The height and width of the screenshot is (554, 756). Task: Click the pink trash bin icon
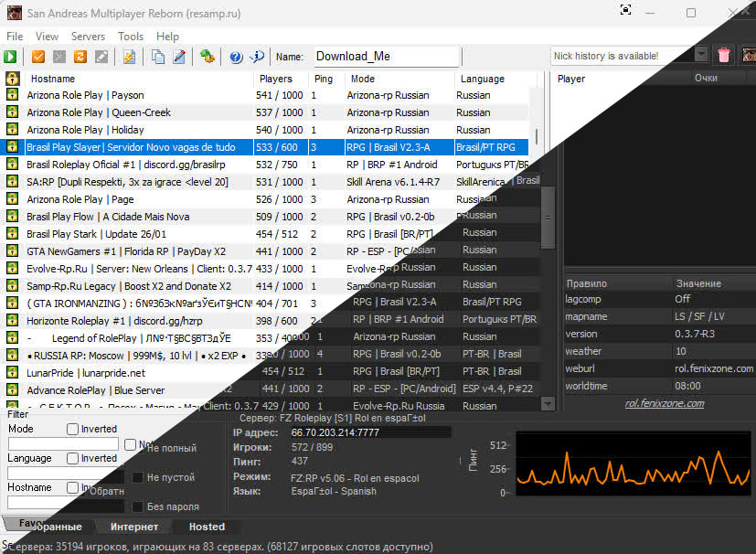[x=724, y=56]
